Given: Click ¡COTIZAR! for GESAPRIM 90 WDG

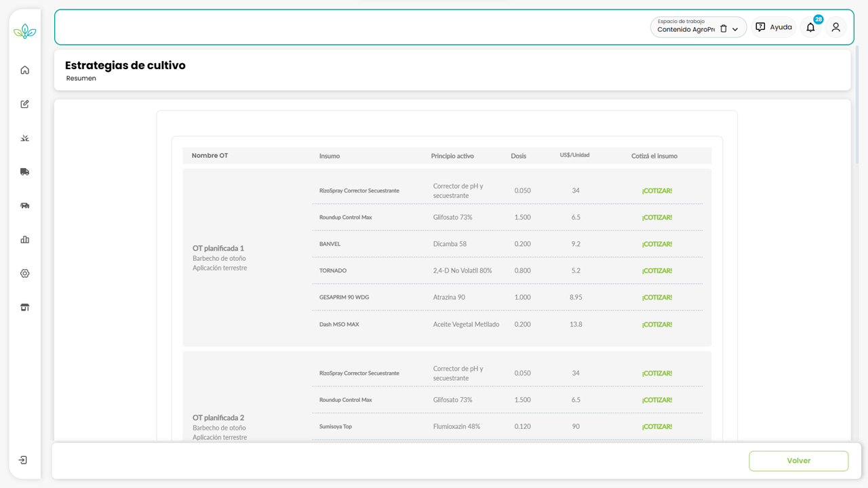Looking at the screenshot, I should (656, 298).
